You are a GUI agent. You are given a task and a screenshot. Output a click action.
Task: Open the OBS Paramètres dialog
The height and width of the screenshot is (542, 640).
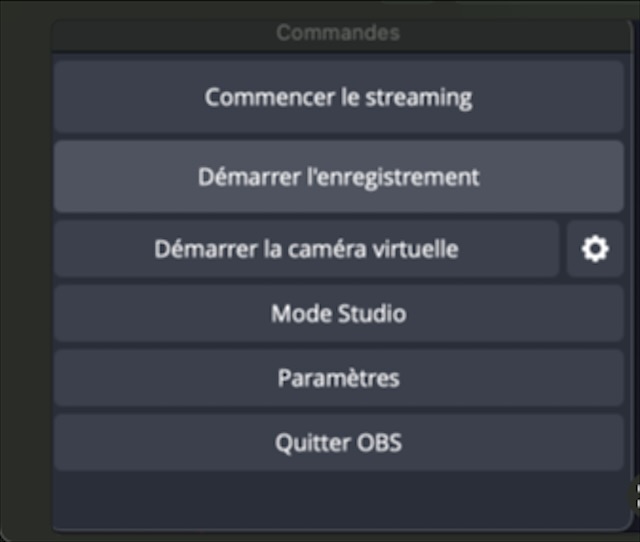[338, 379]
